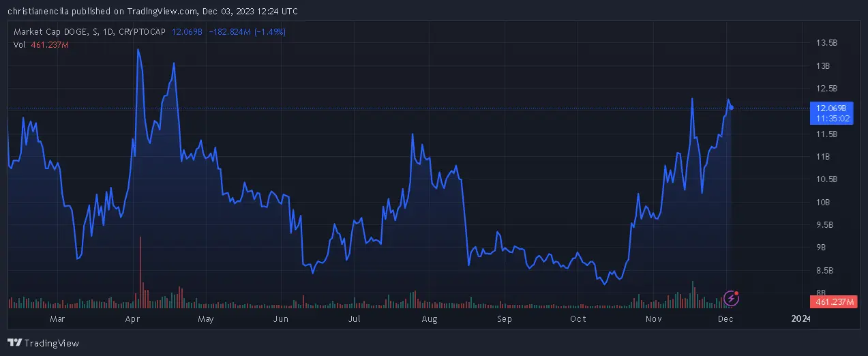This screenshot has width=868, height=356.
Task: Click the TradingView logo at bottom left
Action: (x=43, y=343)
